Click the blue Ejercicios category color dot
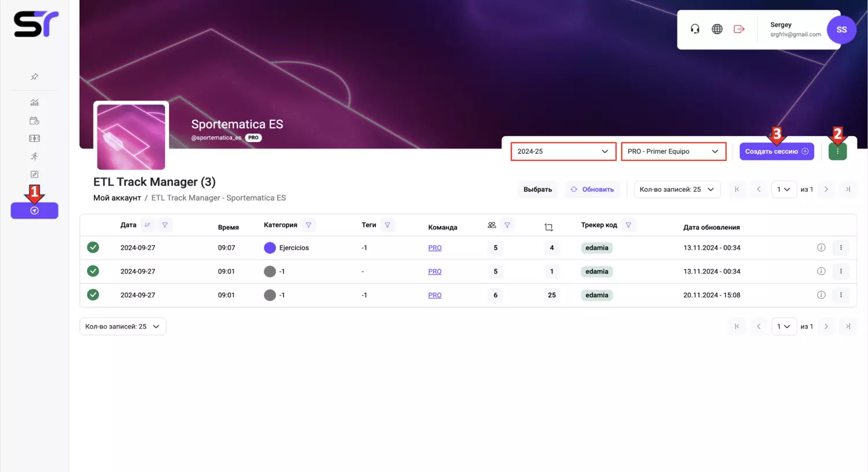The width and height of the screenshot is (868, 472). pyautogui.click(x=270, y=248)
